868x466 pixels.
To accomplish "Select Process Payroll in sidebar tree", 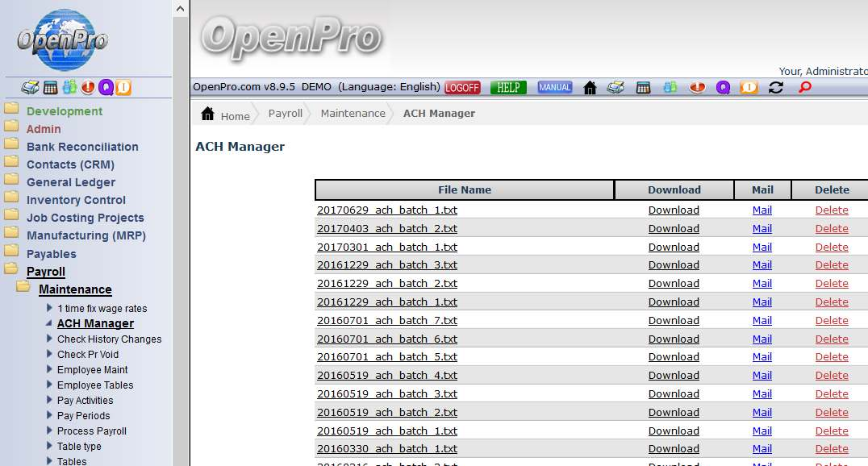I will coord(91,431).
